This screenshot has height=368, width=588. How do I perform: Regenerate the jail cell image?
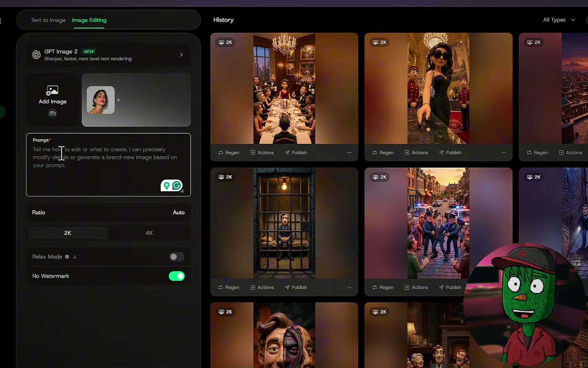point(229,287)
